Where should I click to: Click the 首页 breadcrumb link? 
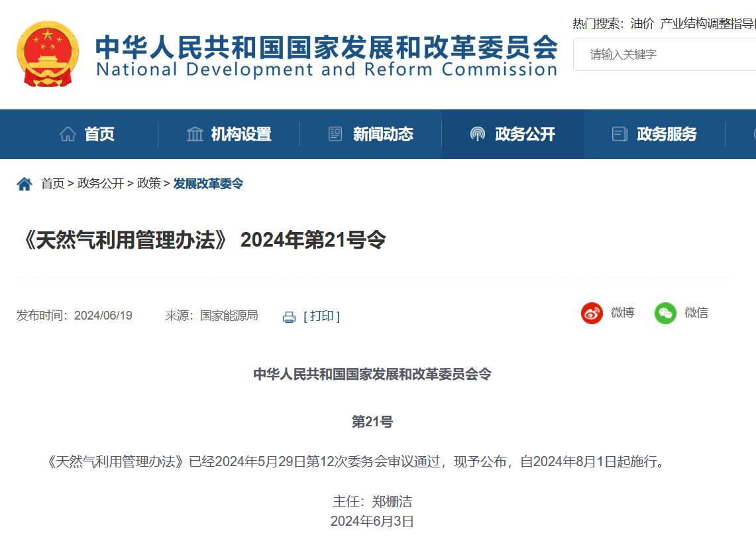pos(53,184)
